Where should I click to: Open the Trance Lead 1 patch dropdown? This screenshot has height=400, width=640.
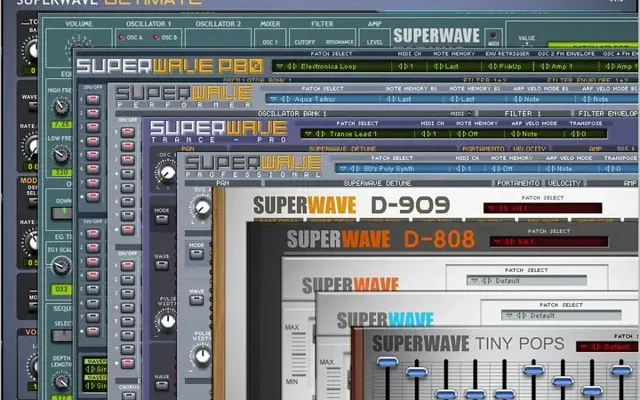pyautogui.click(x=343, y=135)
